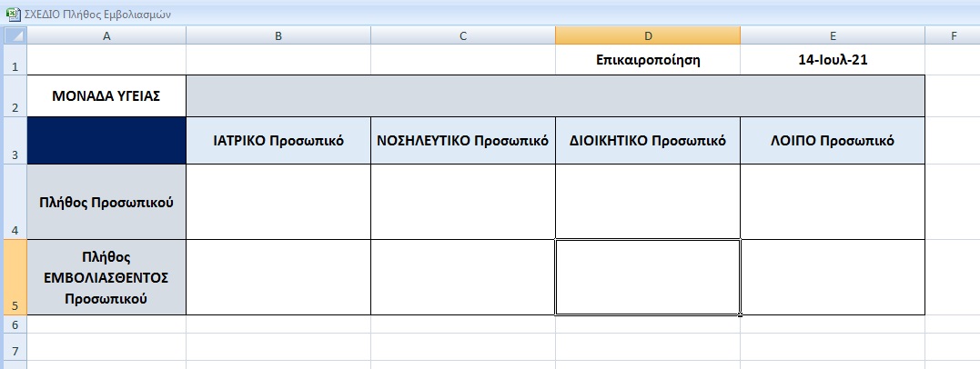Screen dimensions: 980x369
Task: Click the Επικαιροποίηση cell
Action: tap(647, 60)
